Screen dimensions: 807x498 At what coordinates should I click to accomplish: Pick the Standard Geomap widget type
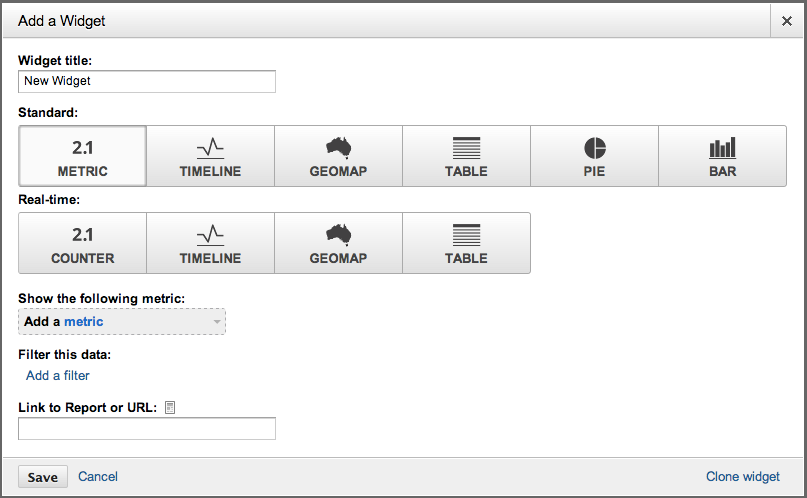coord(338,156)
